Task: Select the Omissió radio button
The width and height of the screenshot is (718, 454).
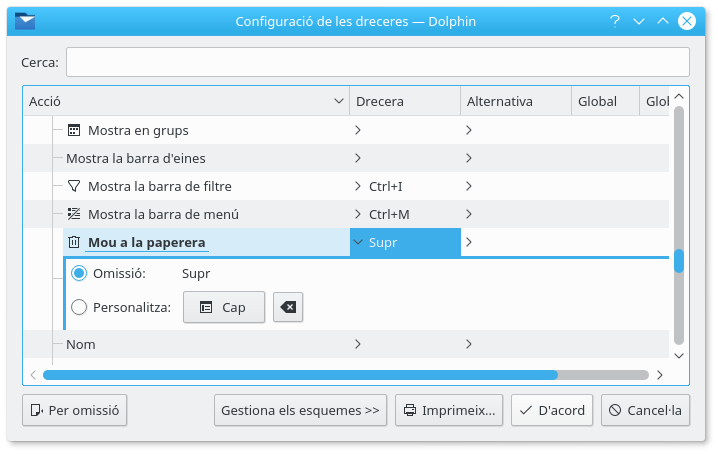Action: (x=79, y=274)
